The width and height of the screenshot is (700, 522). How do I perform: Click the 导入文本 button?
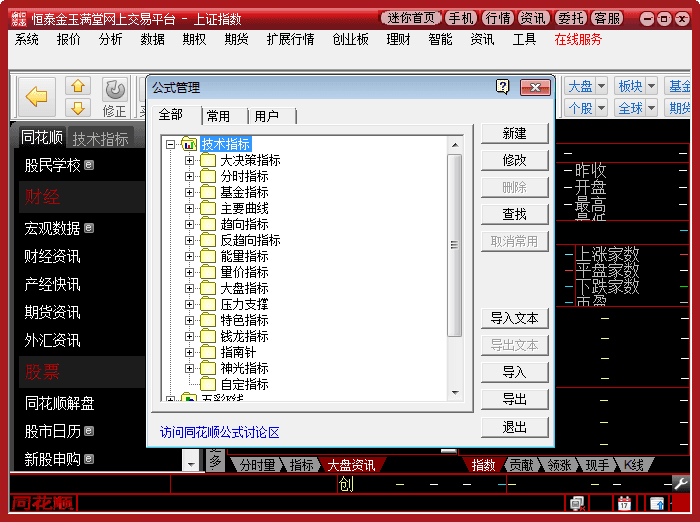pos(514,318)
